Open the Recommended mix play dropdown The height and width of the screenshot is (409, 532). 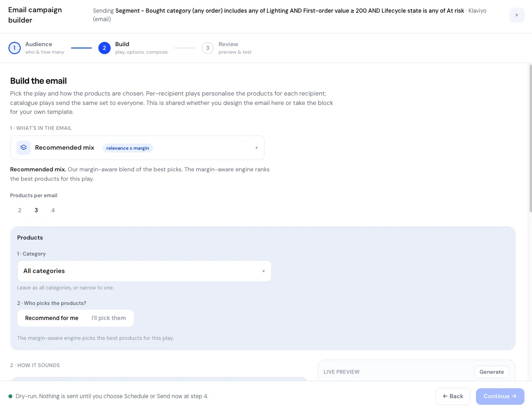pos(137,148)
